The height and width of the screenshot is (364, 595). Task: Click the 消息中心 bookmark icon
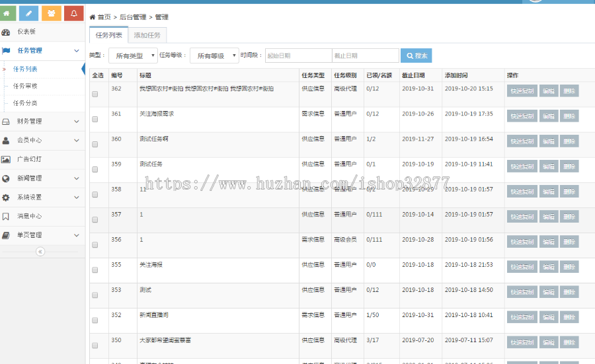pos(6,216)
